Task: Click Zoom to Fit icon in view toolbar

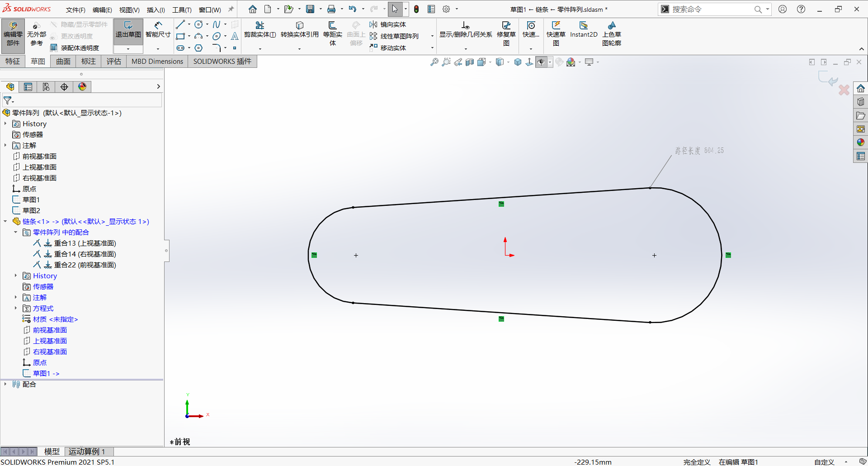Action: (x=434, y=62)
